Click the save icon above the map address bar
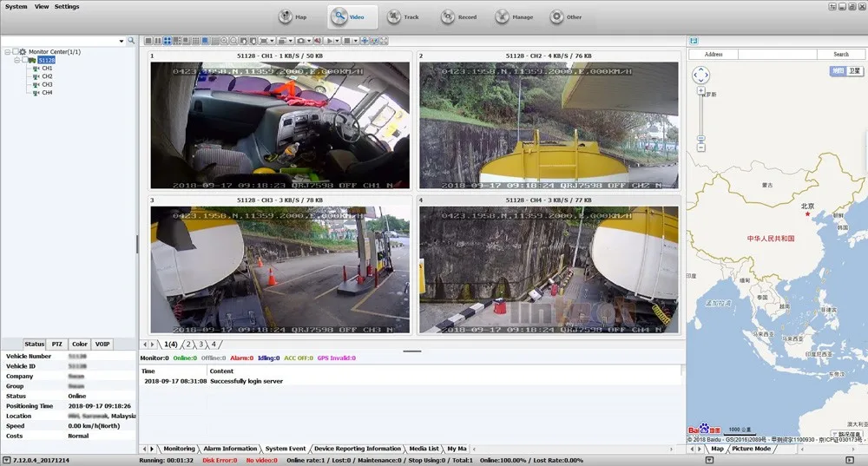868x466 pixels. 693,40
